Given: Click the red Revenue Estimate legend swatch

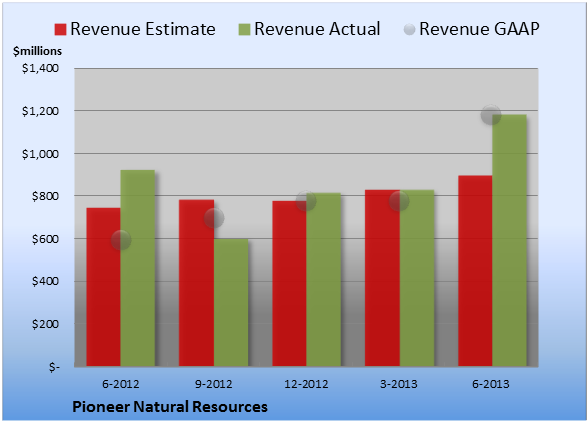Looking at the screenshot, I should [60, 30].
